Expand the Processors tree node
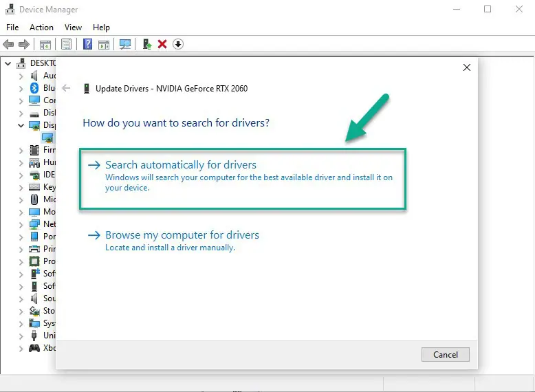This screenshot has height=392, width=535. (21, 262)
